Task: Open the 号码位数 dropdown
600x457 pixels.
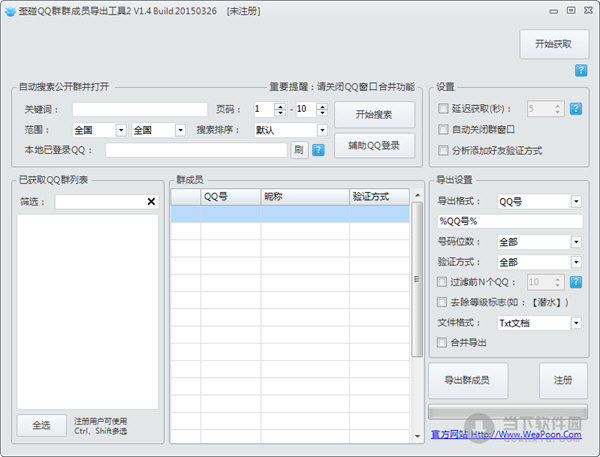Action: pos(576,242)
